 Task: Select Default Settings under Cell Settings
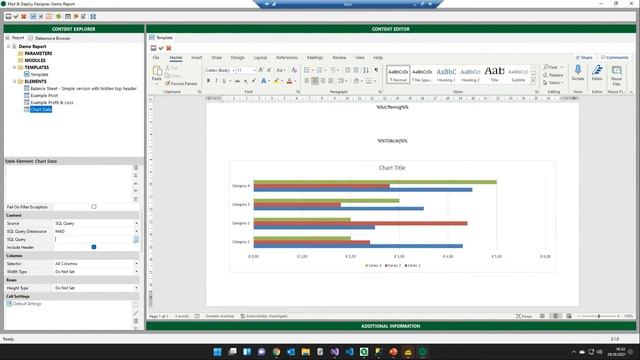27,304
